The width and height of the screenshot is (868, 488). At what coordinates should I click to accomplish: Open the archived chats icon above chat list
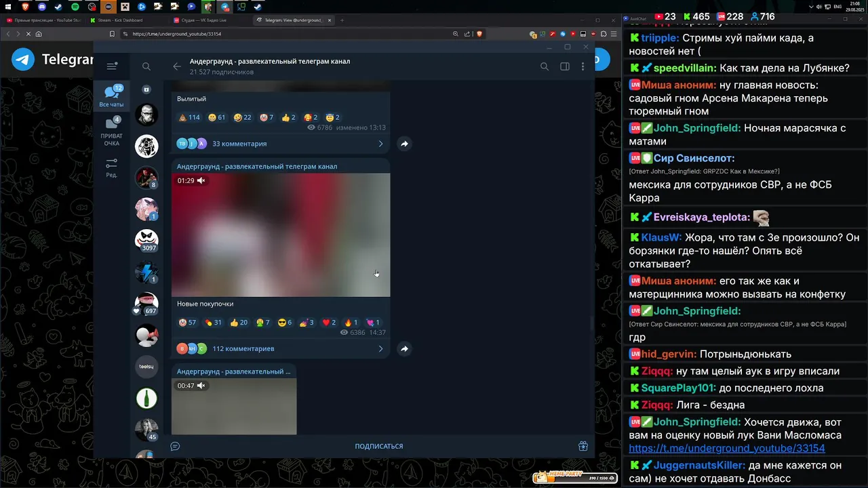tap(146, 89)
